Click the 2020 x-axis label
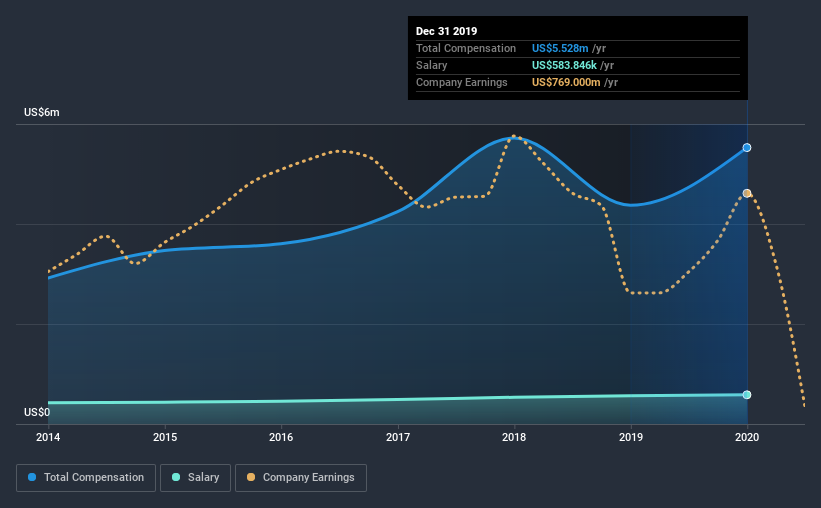Screen dimensions: 821x508 (x=747, y=437)
